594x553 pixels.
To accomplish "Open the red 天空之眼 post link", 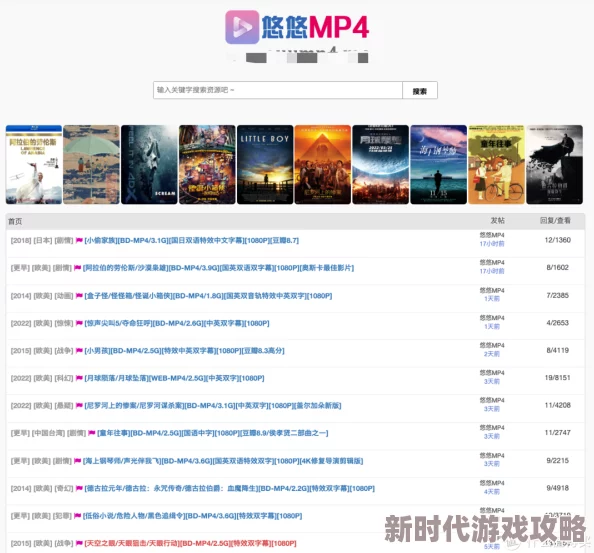I will [x=190, y=544].
